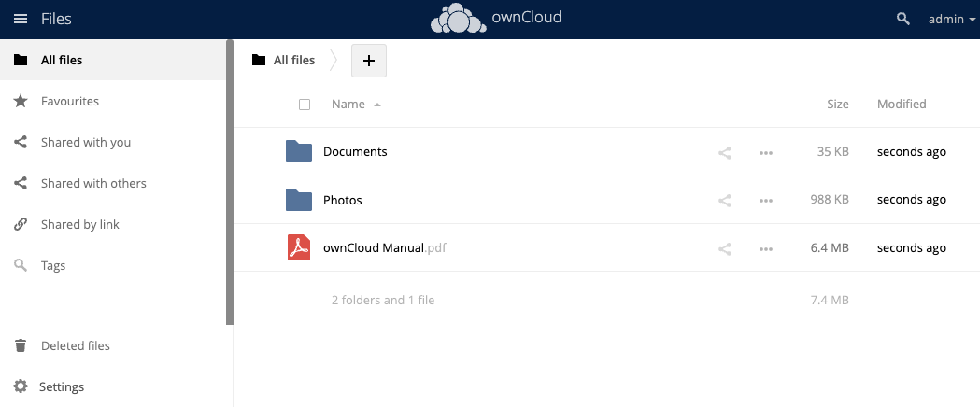The height and width of the screenshot is (407, 980).
Task: Open the hamburger app menu
Action: coord(21,19)
